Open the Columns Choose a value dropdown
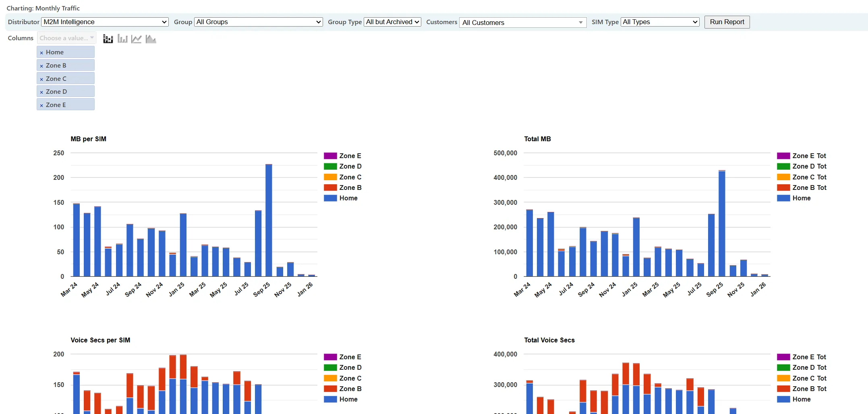The image size is (868, 414). point(66,38)
